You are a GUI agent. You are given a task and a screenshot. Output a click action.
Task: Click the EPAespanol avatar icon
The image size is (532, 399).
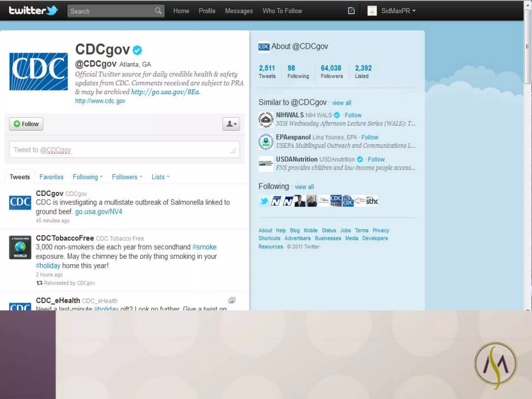[x=266, y=142]
